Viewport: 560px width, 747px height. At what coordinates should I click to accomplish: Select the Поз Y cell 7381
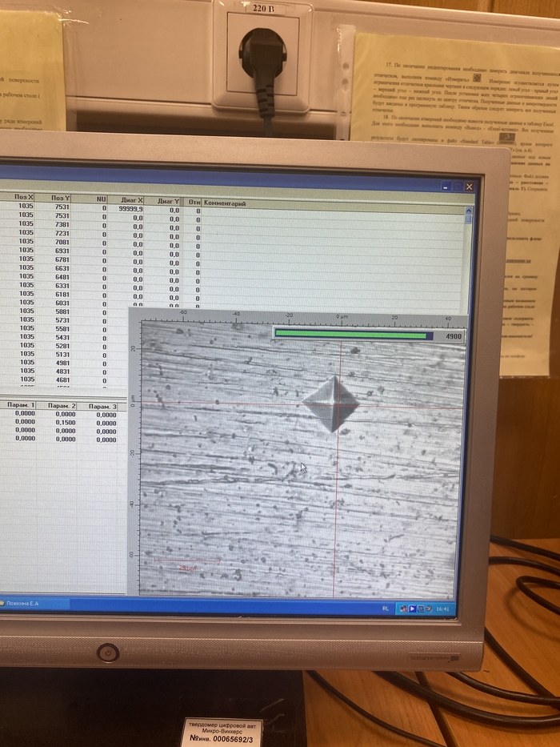pyautogui.click(x=53, y=224)
